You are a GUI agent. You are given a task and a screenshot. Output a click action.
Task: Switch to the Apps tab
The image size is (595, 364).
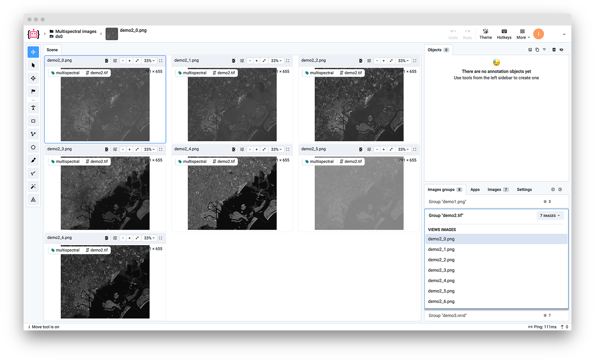tap(475, 190)
